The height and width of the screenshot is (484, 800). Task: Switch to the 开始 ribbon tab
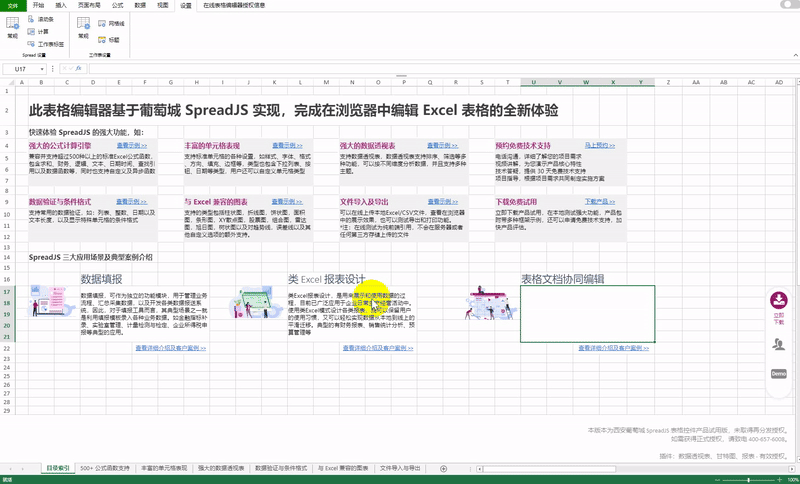[x=38, y=5]
